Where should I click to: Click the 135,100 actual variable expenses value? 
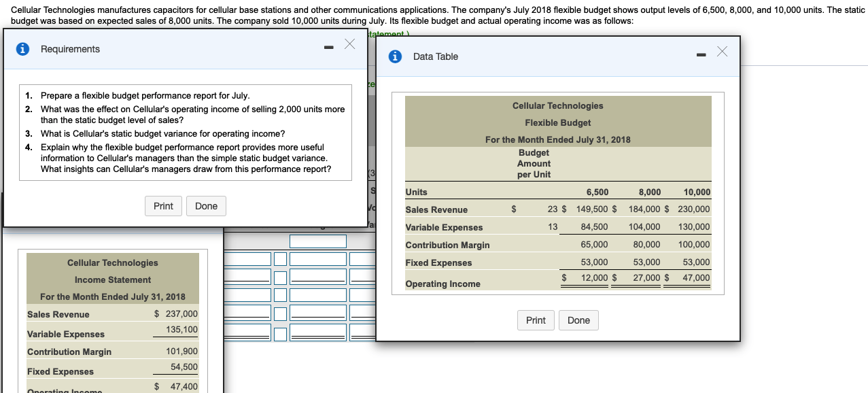point(181,329)
